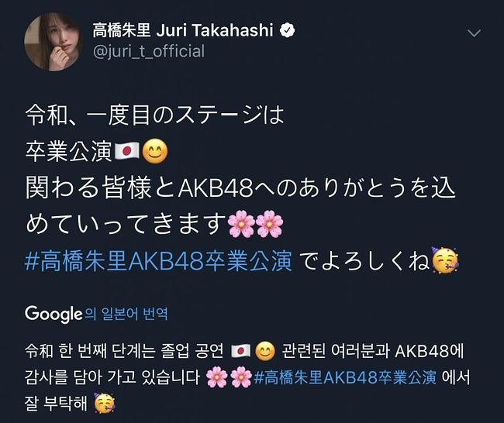Click the display name 高橋朱里 Juri Takahashi
Screen dimensions: 504x423
[x=183, y=30]
